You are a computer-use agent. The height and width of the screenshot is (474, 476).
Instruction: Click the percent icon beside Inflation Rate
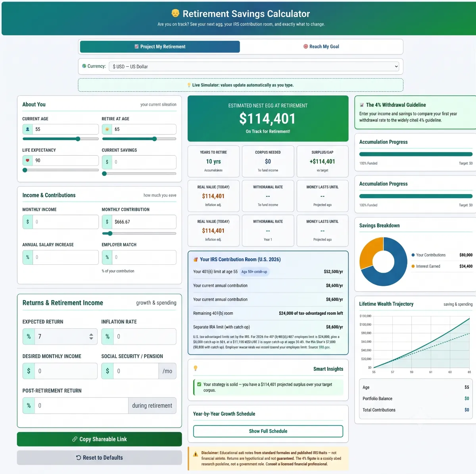click(107, 336)
